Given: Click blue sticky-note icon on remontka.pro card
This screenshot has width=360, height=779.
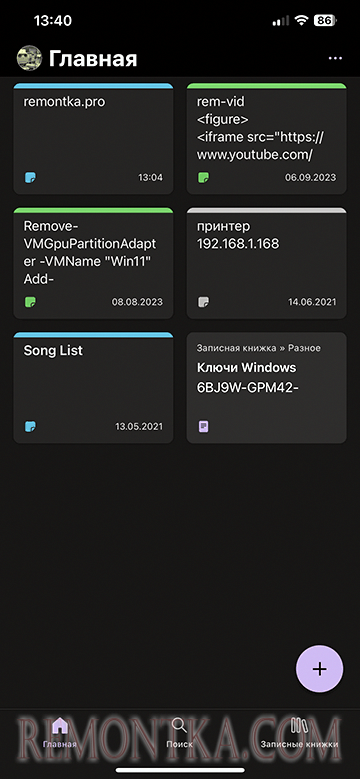Looking at the screenshot, I should pyautogui.click(x=30, y=177).
